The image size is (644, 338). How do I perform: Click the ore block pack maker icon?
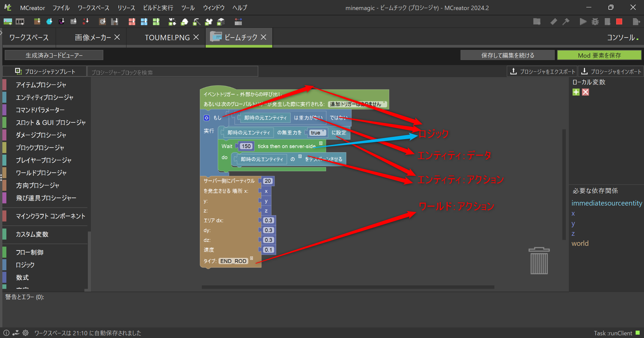tap(221, 22)
